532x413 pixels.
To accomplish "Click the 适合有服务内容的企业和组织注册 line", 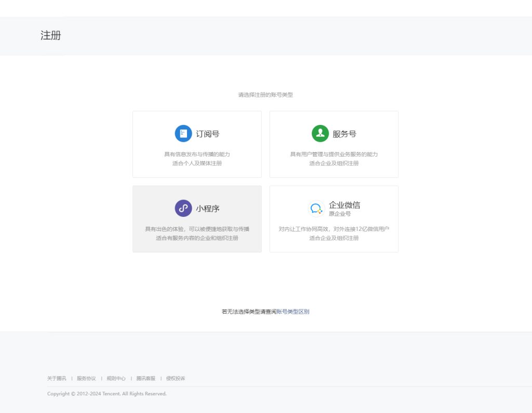I will click(197, 238).
